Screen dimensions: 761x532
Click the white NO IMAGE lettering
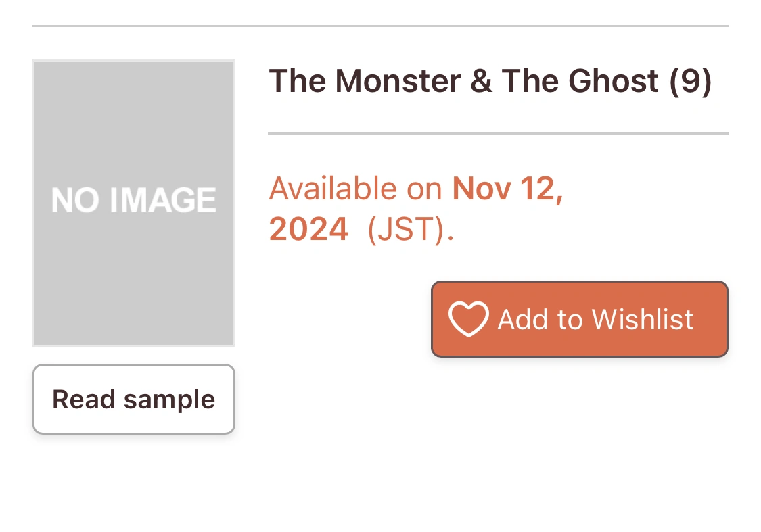[134, 201]
